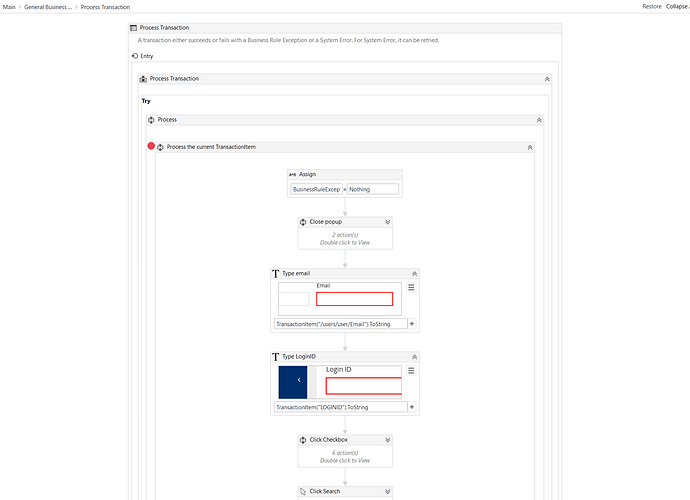
Task: Click the Assign activity title
Action: [x=307, y=174]
